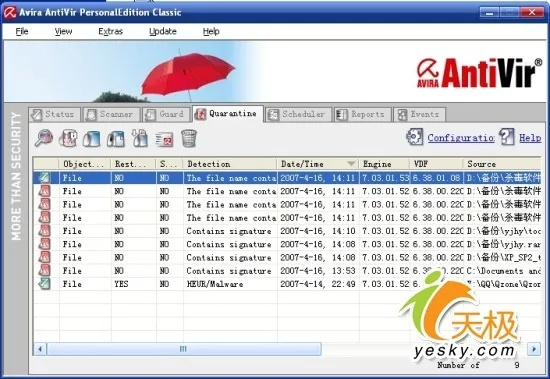The height and width of the screenshot is (379, 550).
Task: Click the rescan object magnifier toolbar icon
Action: point(44,138)
